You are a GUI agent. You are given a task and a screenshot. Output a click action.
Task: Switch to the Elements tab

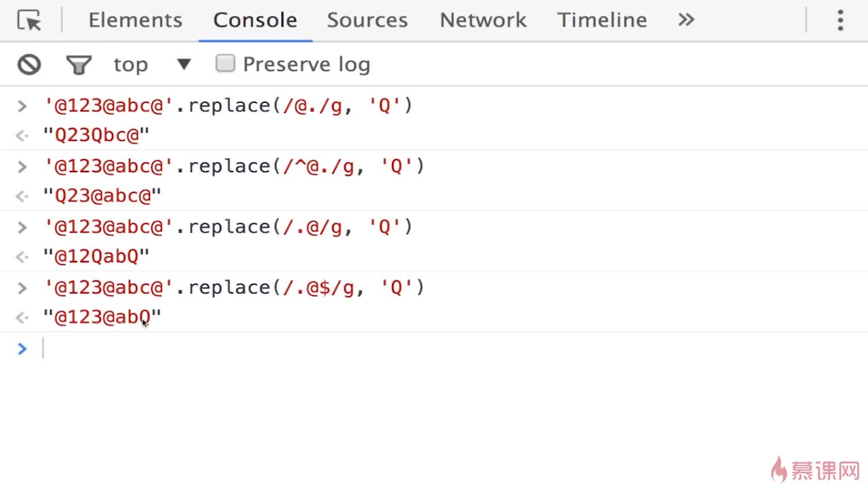coord(135,20)
